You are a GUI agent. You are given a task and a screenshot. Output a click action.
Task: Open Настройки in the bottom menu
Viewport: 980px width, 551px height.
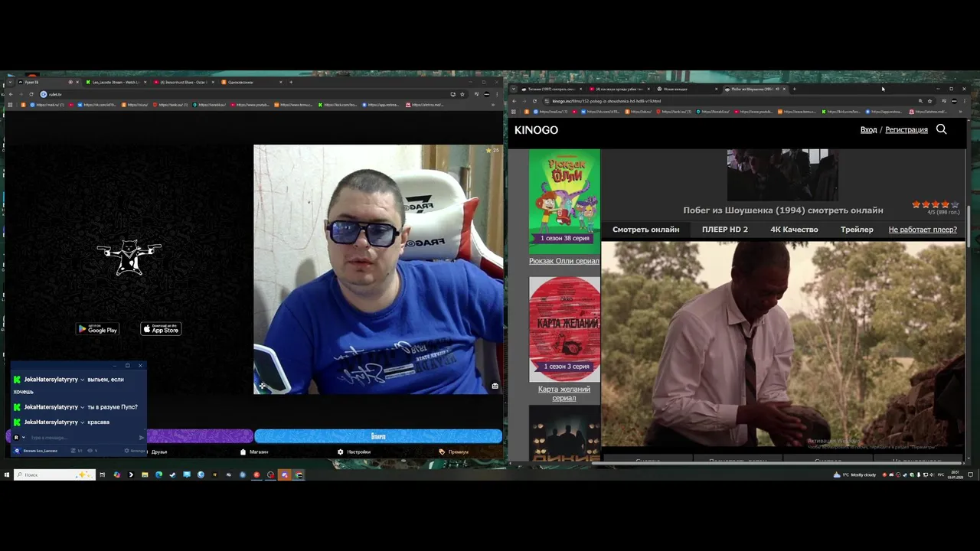(354, 452)
